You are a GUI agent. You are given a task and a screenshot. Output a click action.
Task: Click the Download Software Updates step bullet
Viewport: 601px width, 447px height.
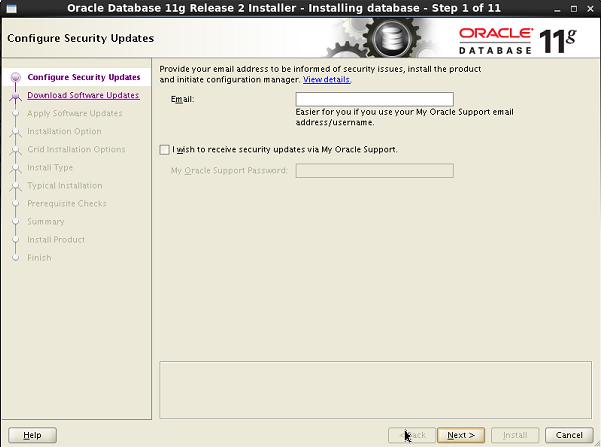pyautogui.click(x=16, y=95)
